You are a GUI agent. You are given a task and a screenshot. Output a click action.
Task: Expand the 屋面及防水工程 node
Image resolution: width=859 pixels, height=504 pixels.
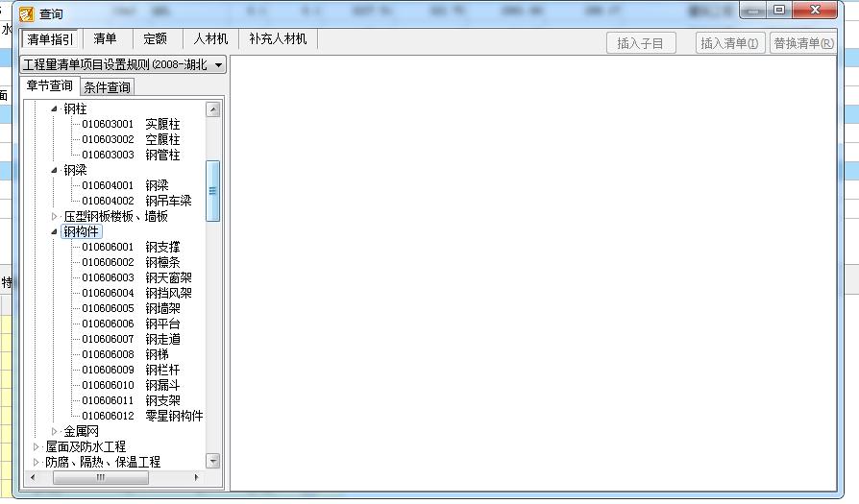click(37, 446)
